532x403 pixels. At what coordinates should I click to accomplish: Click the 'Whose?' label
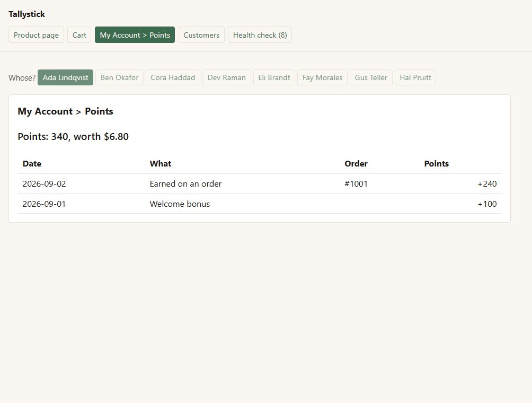coord(22,78)
